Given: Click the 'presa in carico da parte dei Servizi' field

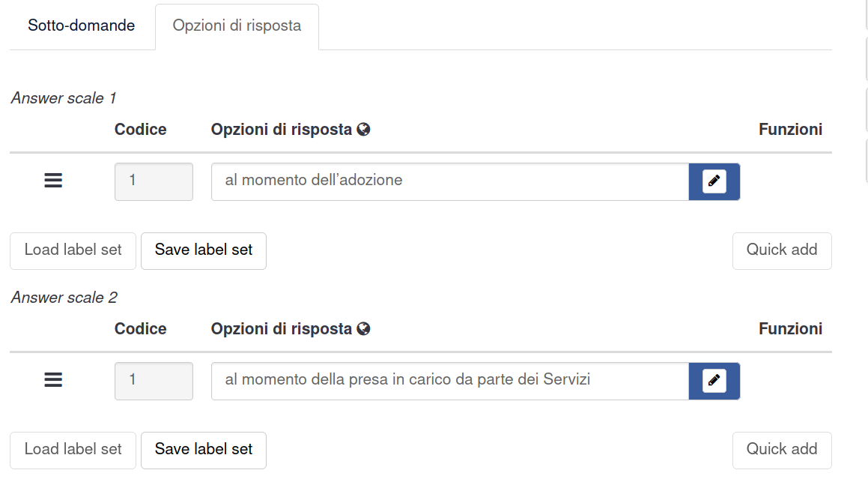Looking at the screenshot, I should coord(449,381).
